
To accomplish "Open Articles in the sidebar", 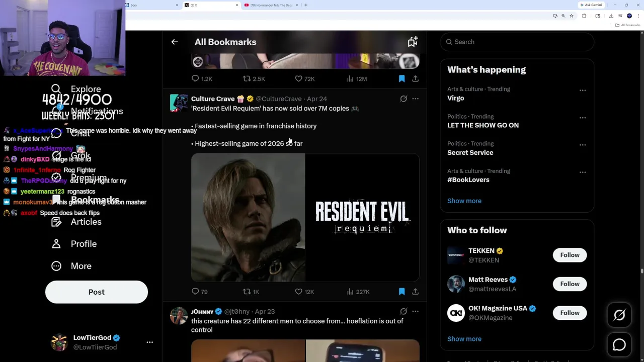I will pyautogui.click(x=76, y=222).
